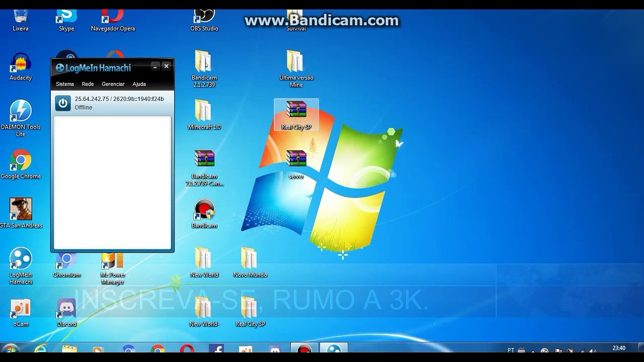Select the Minecraft 1.0 folder
Image resolution: width=644 pixels, height=362 pixels.
204,115
